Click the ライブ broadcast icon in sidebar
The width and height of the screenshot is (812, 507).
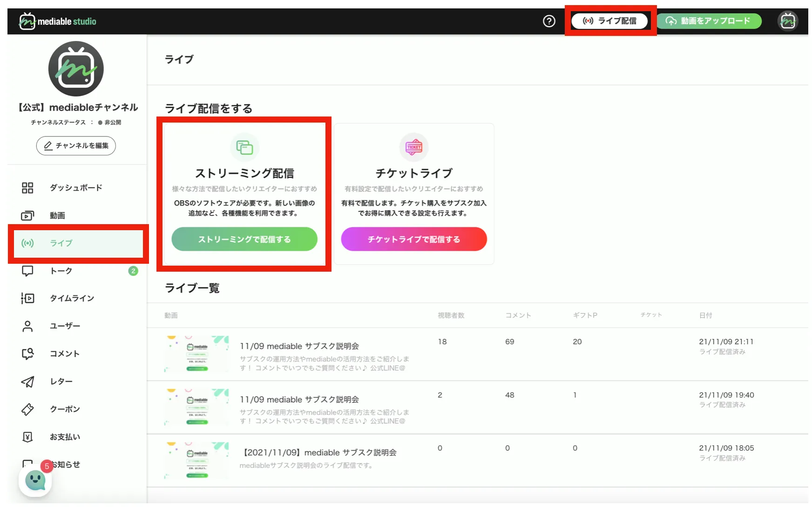[27, 243]
